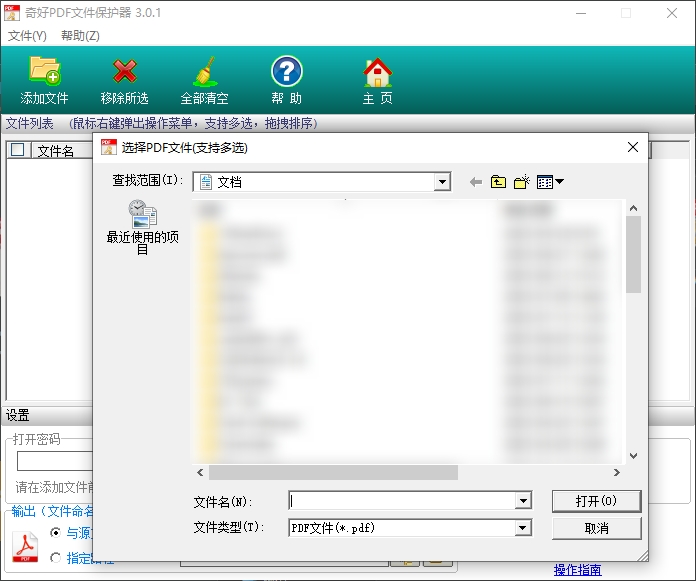This screenshot has width=696, height=581.
Task: Click the 打开(O) button
Action: pyautogui.click(x=597, y=501)
